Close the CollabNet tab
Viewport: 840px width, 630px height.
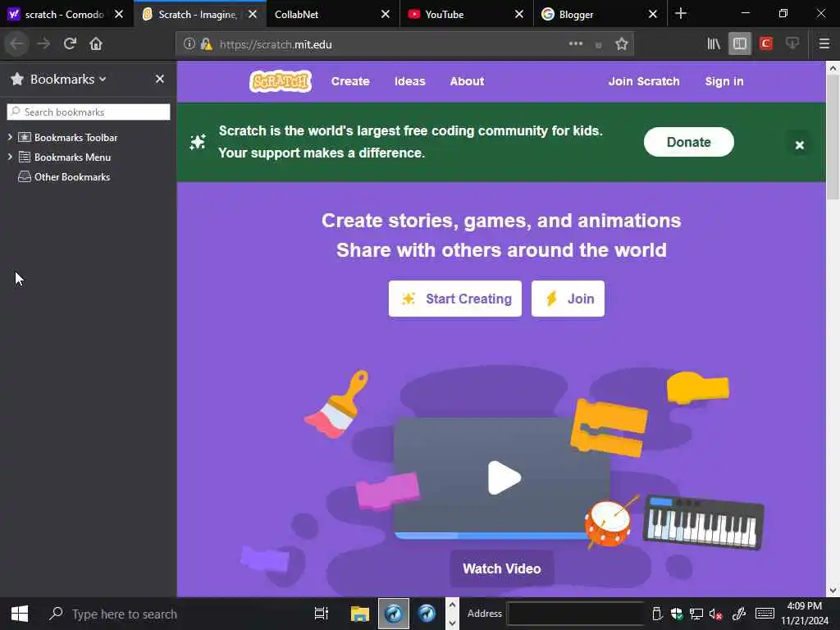point(386,15)
